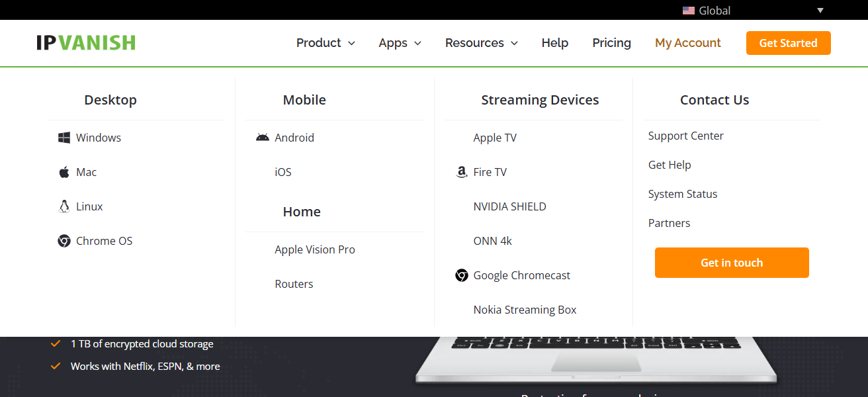Click the Windows logo icon
The image size is (868, 397).
pos(64,138)
